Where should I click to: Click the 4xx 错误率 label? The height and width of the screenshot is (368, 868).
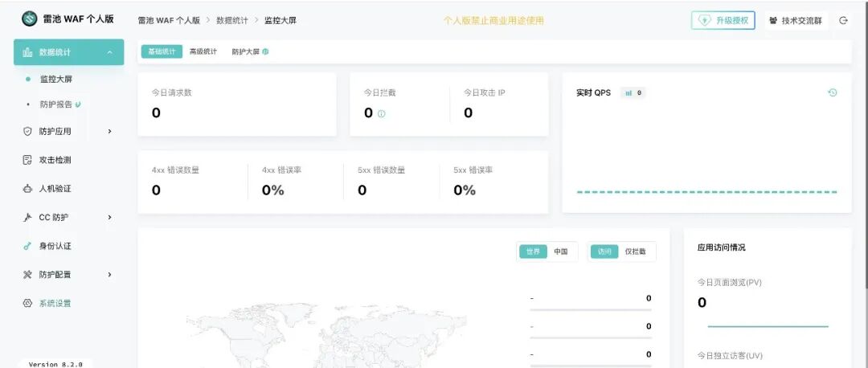282,170
